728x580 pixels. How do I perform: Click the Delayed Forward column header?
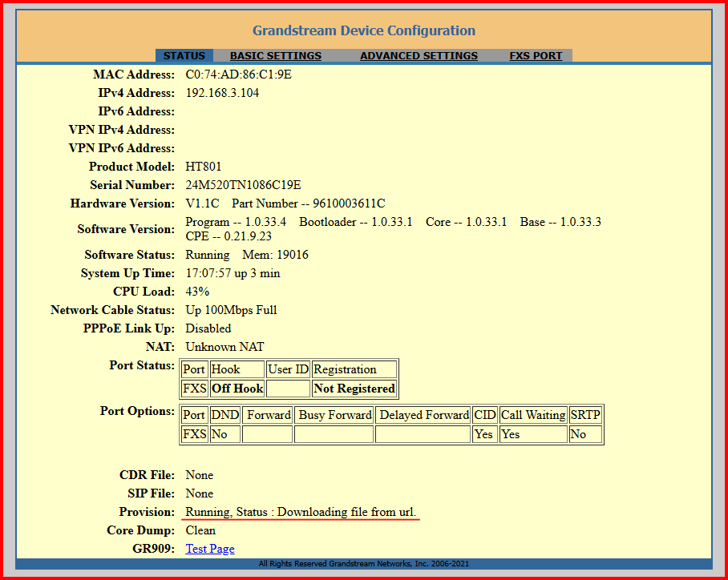tap(423, 415)
